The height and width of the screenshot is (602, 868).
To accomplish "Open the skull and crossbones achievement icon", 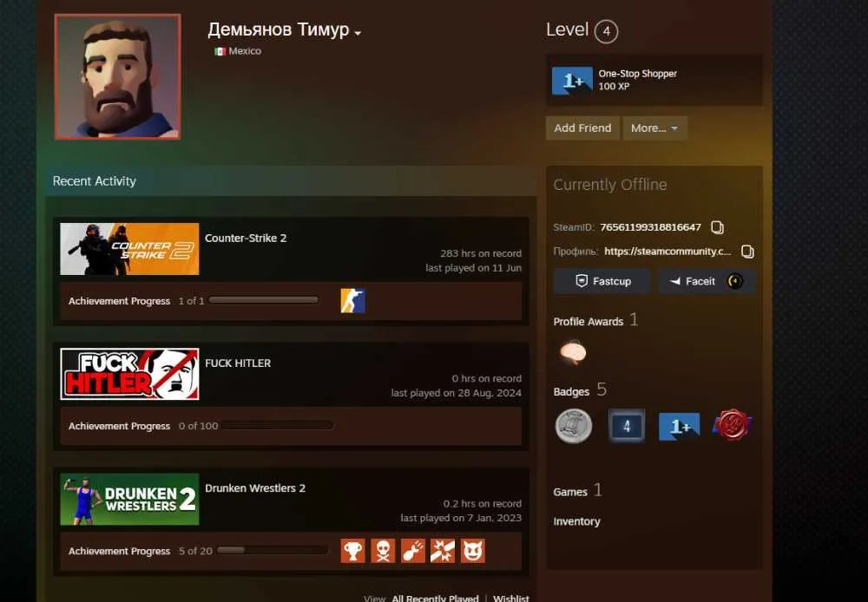I will point(383,551).
